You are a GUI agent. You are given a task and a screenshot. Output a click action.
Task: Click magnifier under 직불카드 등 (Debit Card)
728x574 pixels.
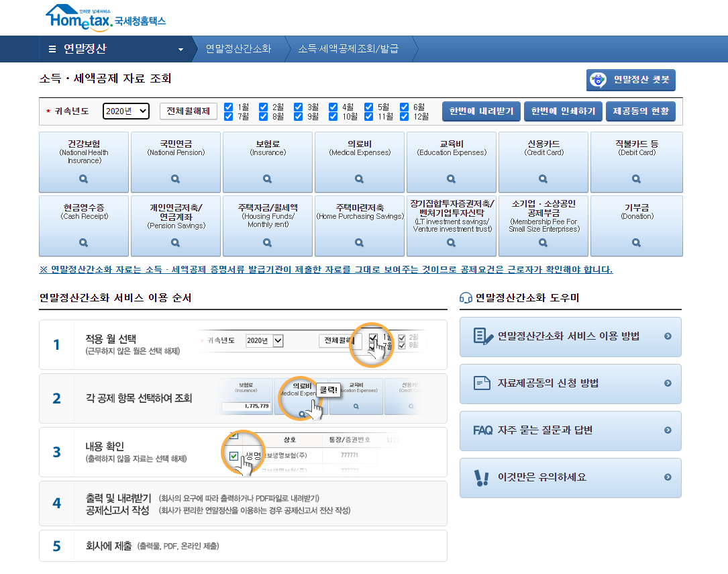click(x=637, y=179)
